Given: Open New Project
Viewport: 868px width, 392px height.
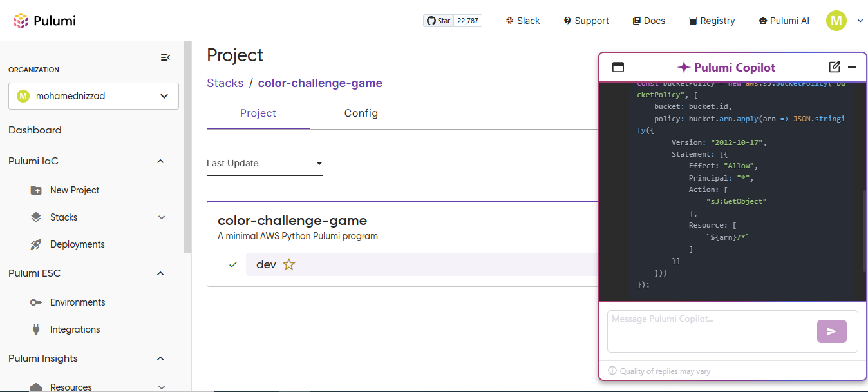Looking at the screenshot, I should click(x=75, y=190).
